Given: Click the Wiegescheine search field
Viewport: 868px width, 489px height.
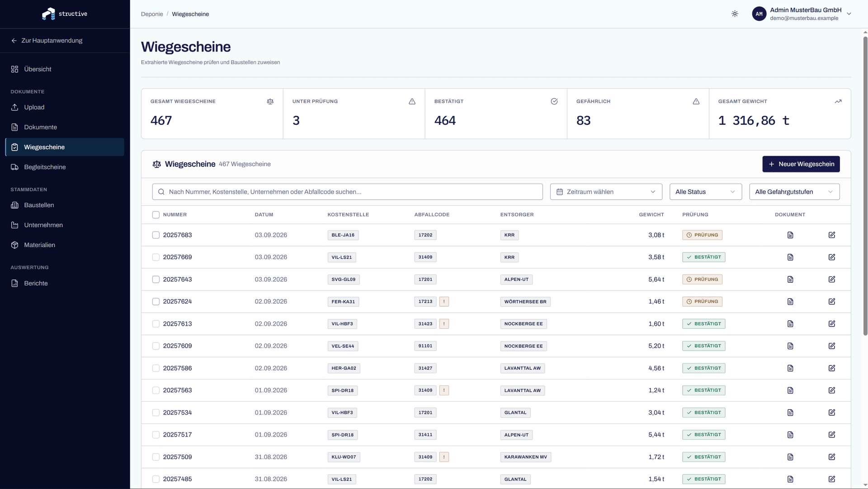Looking at the screenshot, I should [x=347, y=192].
